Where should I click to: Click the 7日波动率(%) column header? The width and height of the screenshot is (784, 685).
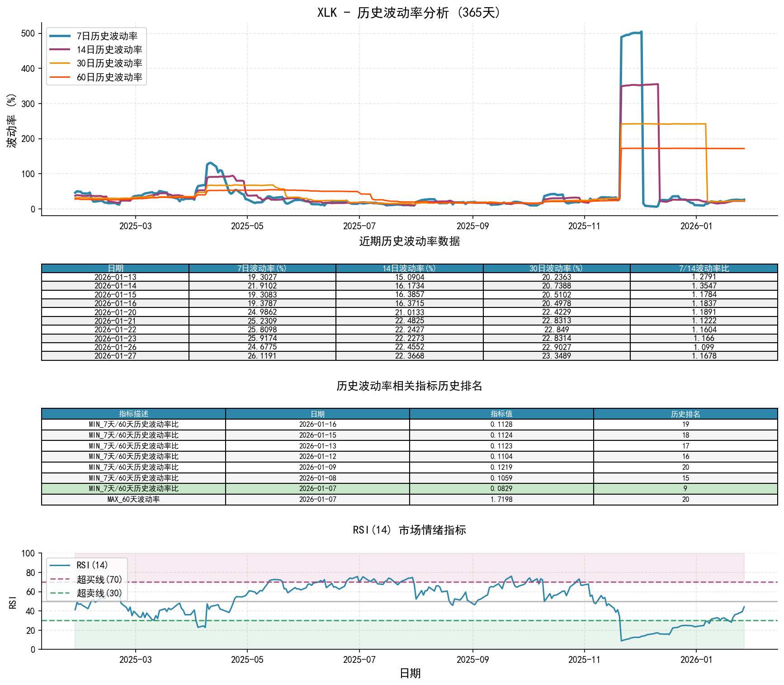click(262, 269)
